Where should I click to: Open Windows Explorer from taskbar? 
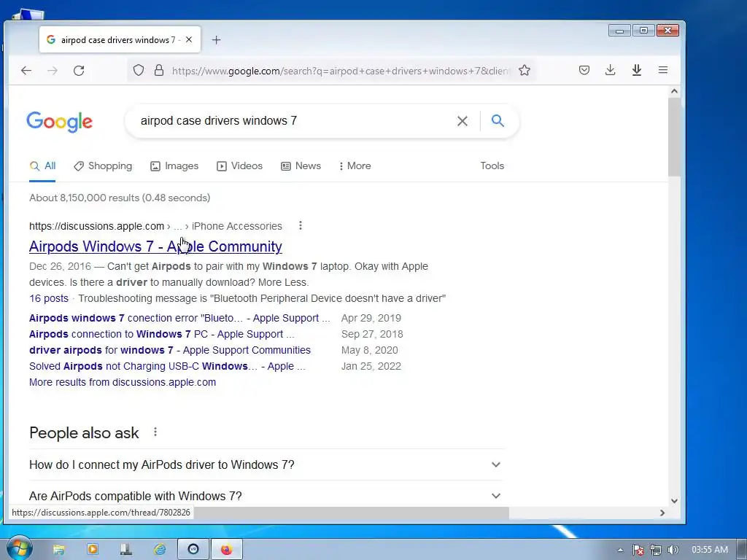tap(58, 550)
